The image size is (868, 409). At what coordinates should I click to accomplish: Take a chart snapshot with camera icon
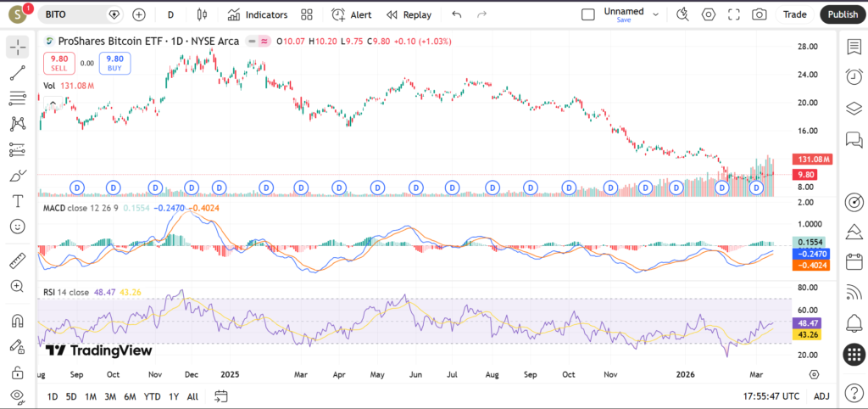[x=759, y=14]
